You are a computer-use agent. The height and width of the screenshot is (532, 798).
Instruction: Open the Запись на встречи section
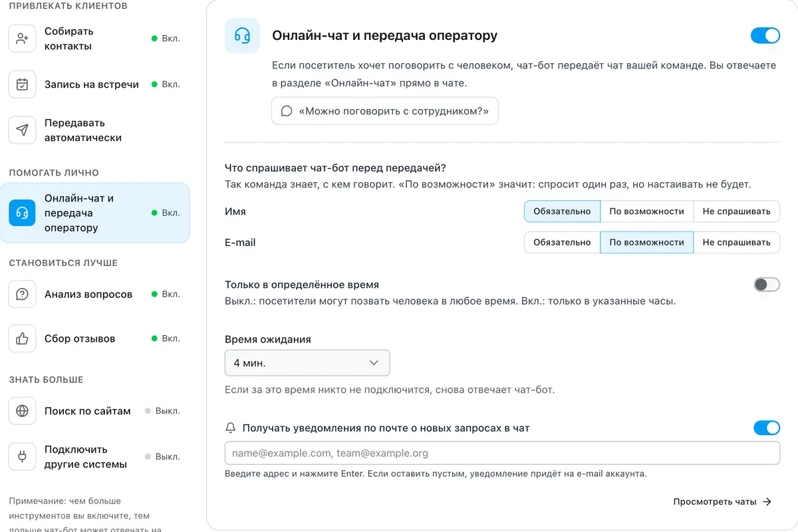94,84
